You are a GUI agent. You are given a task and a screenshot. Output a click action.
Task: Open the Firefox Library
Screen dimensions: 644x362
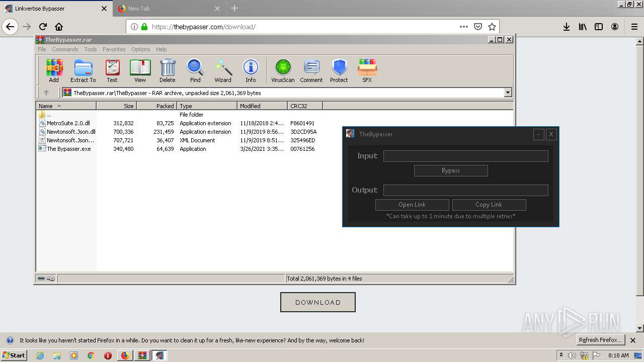583,27
